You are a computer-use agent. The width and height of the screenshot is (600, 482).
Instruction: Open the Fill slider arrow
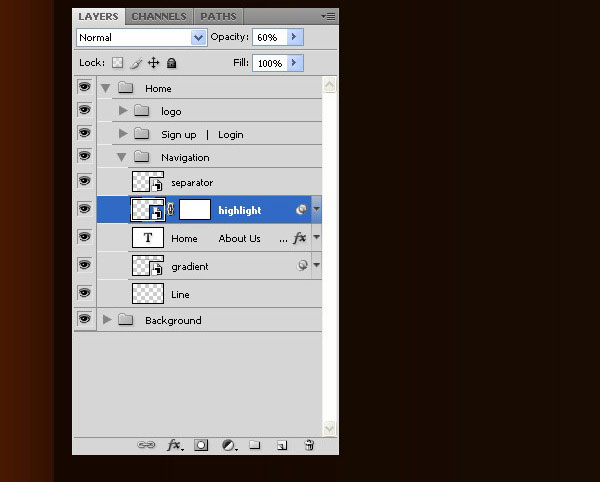click(295, 63)
